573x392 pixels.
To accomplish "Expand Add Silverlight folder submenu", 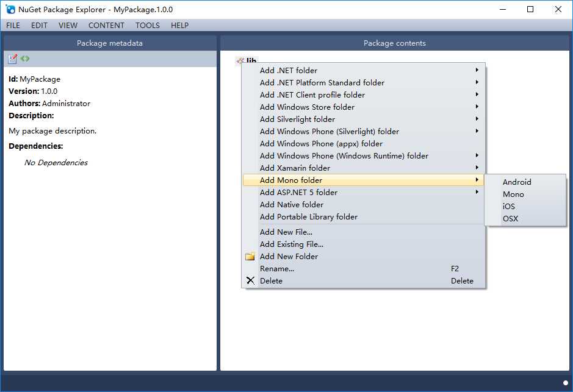I will 364,119.
